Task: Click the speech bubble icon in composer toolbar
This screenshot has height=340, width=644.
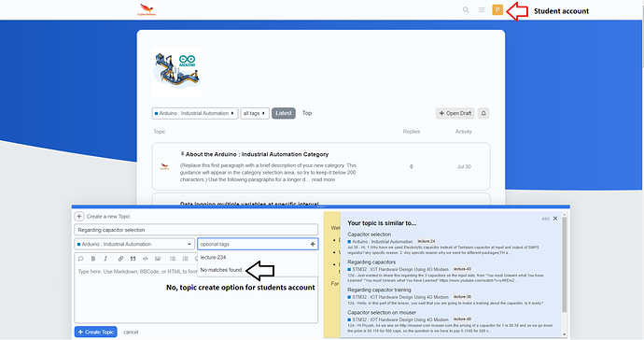Action: (x=81, y=259)
